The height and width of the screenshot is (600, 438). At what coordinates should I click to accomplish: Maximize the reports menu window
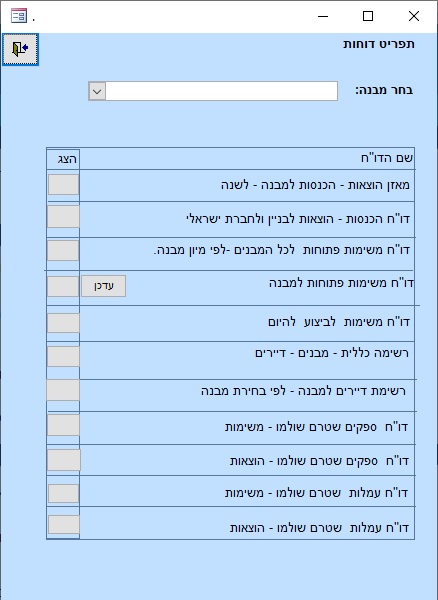tap(368, 16)
